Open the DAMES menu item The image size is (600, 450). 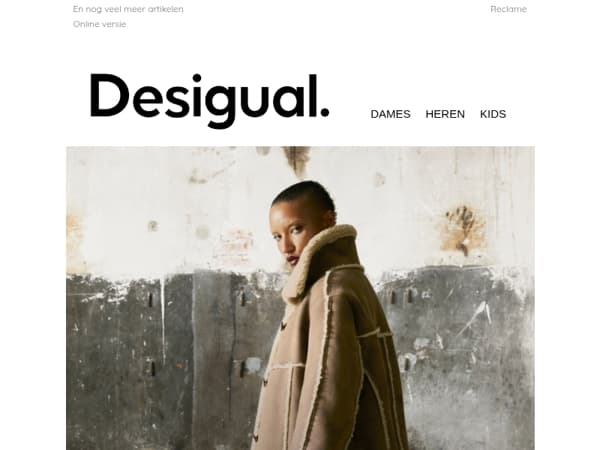coord(390,114)
